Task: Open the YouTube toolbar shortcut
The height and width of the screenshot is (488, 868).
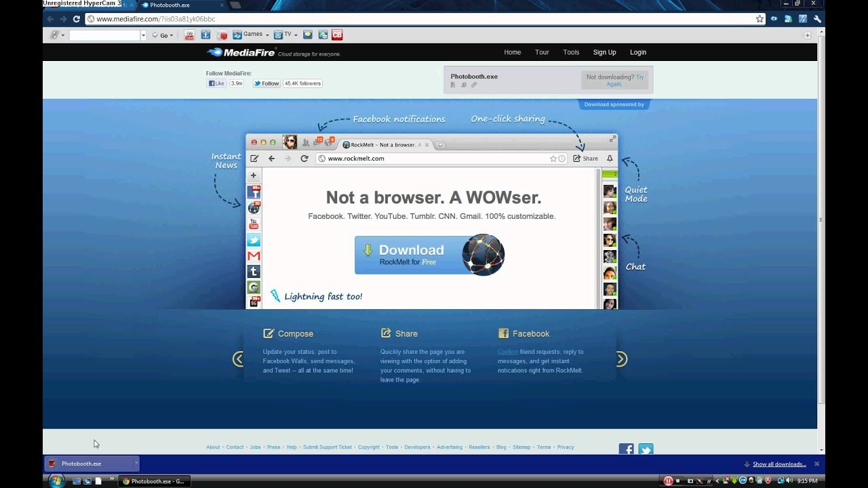Action: tap(189, 35)
